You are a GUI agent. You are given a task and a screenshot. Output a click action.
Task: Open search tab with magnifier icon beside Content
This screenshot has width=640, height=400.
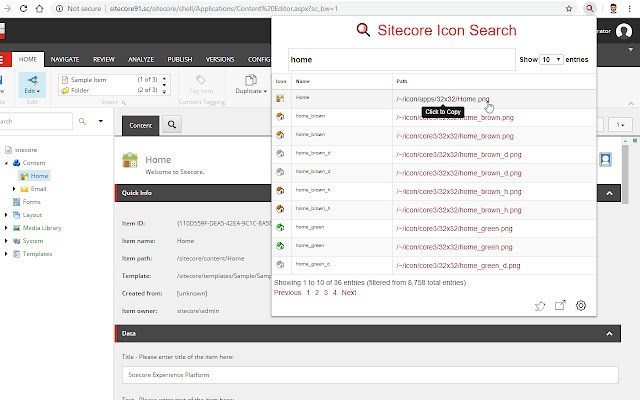[172, 124]
